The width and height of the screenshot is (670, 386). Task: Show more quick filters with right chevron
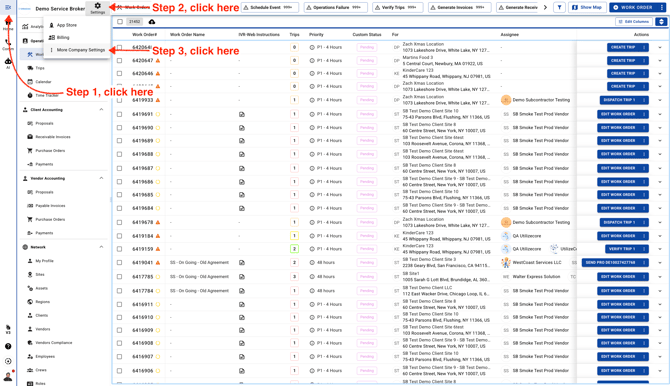(545, 7)
